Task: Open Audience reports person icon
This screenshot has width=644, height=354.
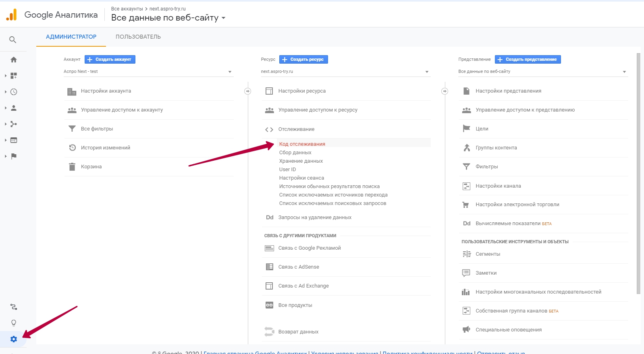Action: point(14,108)
